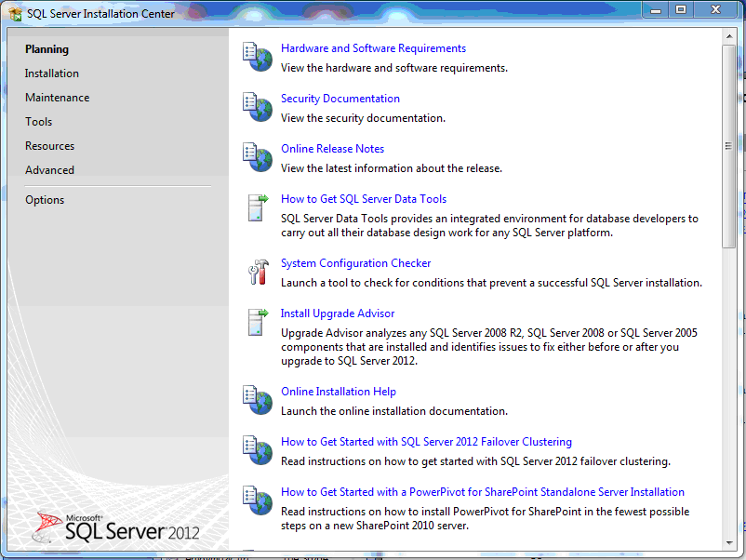The height and width of the screenshot is (560, 746).
Task: Select Options in the left panel
Action: click(x=45, y=200)
